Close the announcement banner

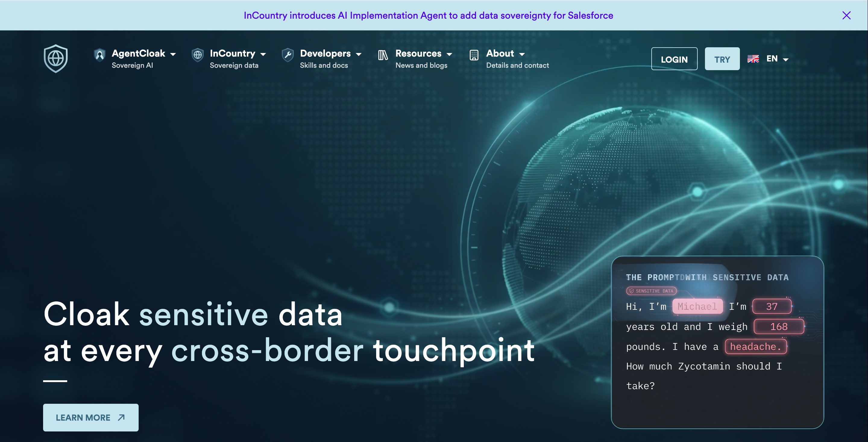(846, 15)
